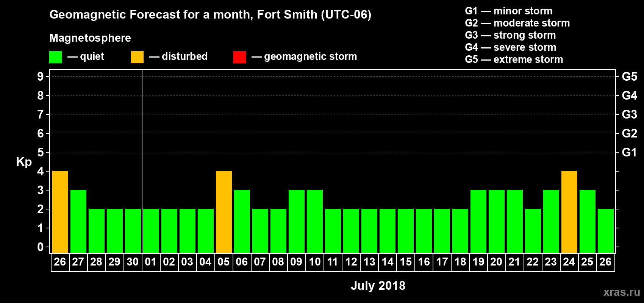Select the orange bar for June 26
This screenshot has width=644, height=303.
60,212
